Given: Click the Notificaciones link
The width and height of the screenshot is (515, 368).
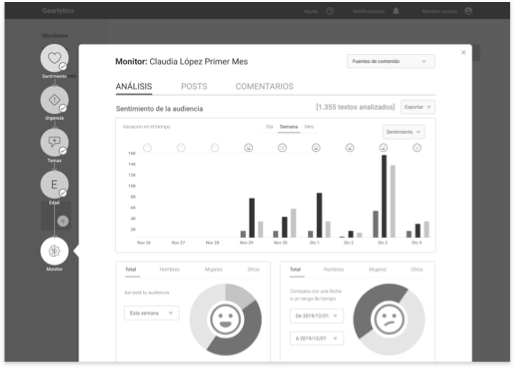Looking at the screenshot, I should [x=369, y=11].
